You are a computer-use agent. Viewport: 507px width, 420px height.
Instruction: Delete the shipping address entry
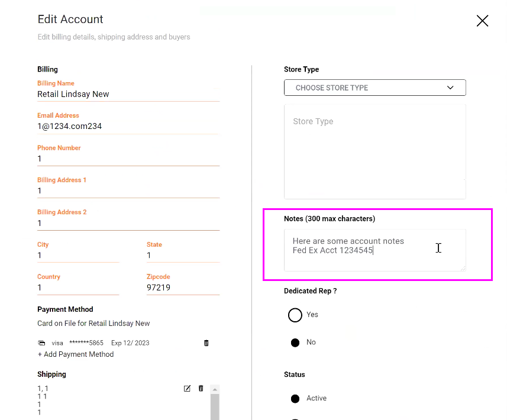pos(201,389)
